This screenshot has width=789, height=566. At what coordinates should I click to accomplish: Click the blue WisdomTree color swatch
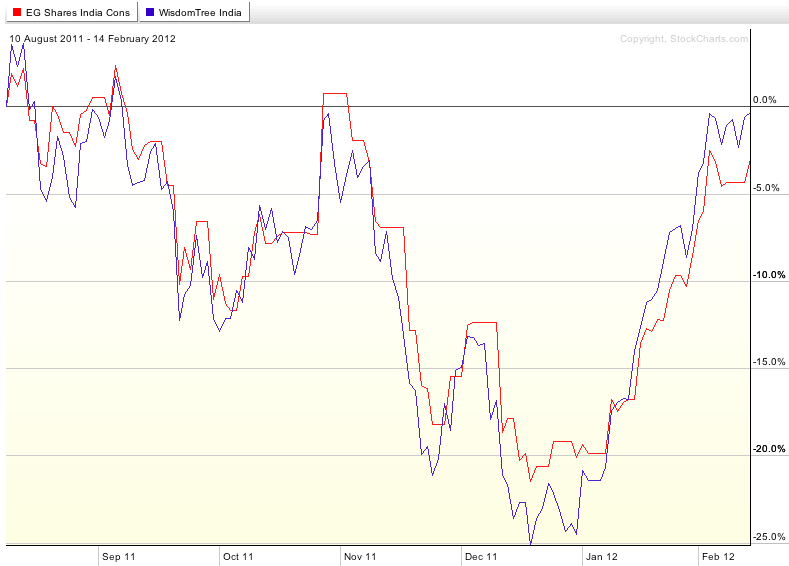point(149,13)
